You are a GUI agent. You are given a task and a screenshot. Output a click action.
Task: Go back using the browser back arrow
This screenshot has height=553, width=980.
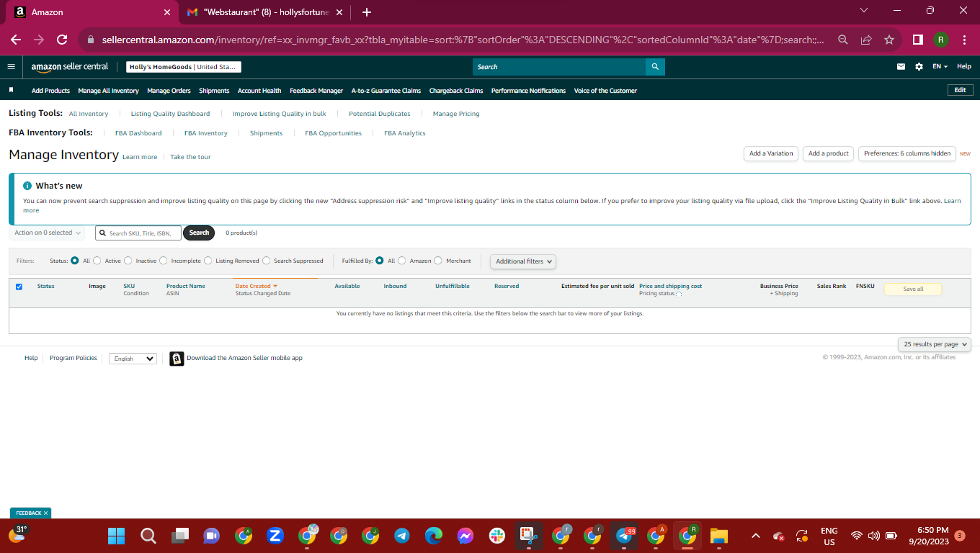pos(16,40)
